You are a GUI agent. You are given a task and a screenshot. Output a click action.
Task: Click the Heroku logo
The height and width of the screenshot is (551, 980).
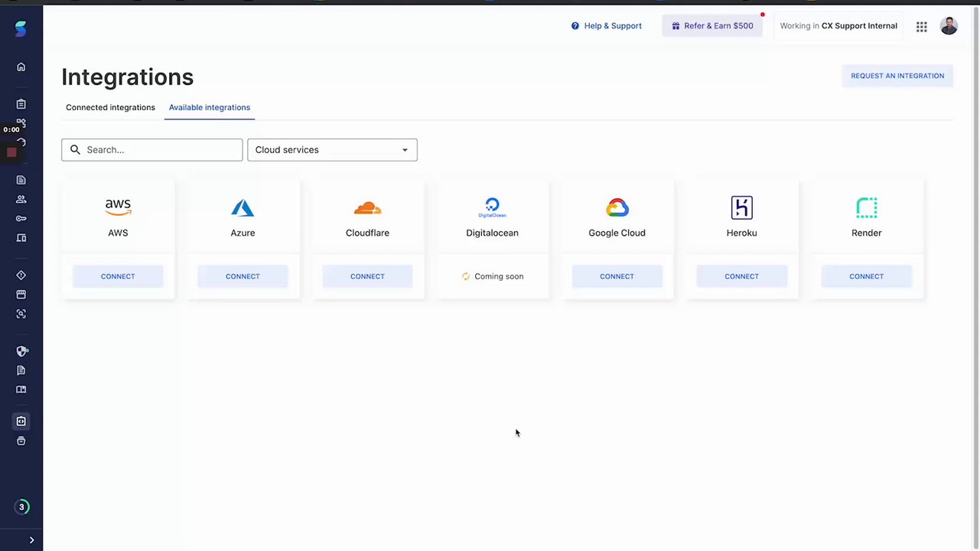(741, 207)
